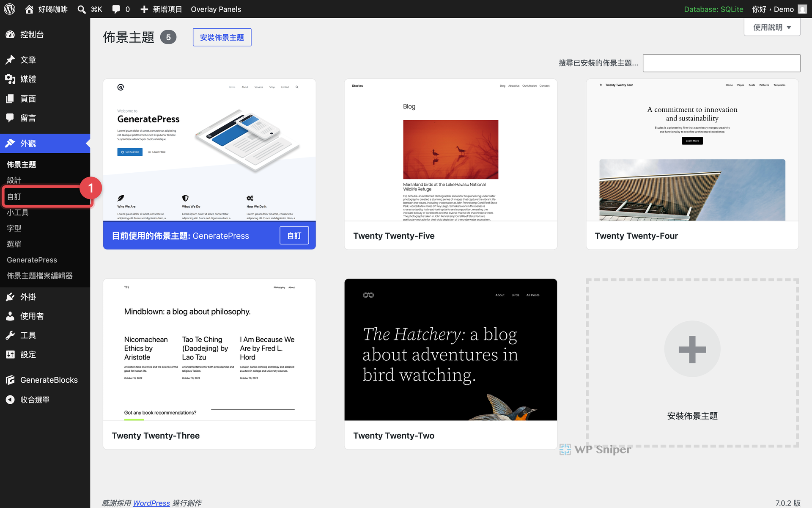Open the GeneratePress theme screenshot
812x508 pixels.
point(209,150)
